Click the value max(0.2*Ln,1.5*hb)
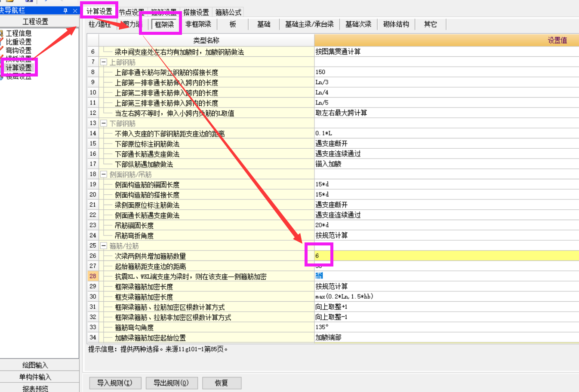The height and width of the screenshot is (392, 579). (344, 297)
